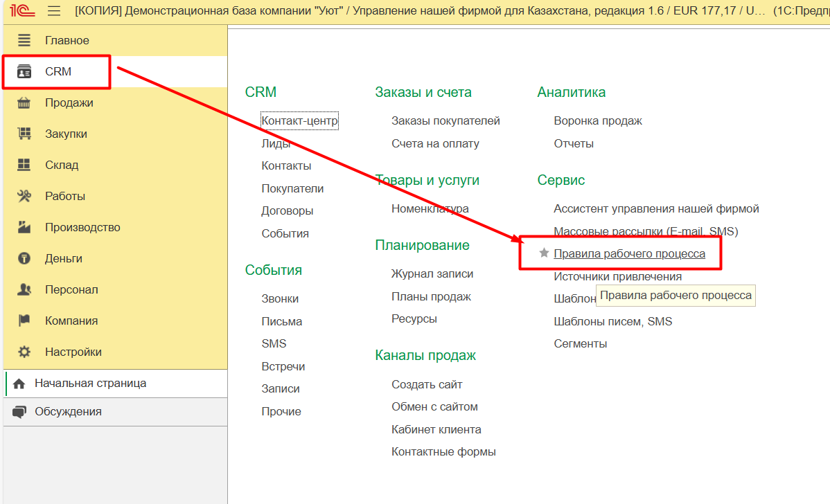Click the shopping basket icon for Продажи
Image resolution: width=830 pixels, height=504 pixels.
click(x=24, y=103)
